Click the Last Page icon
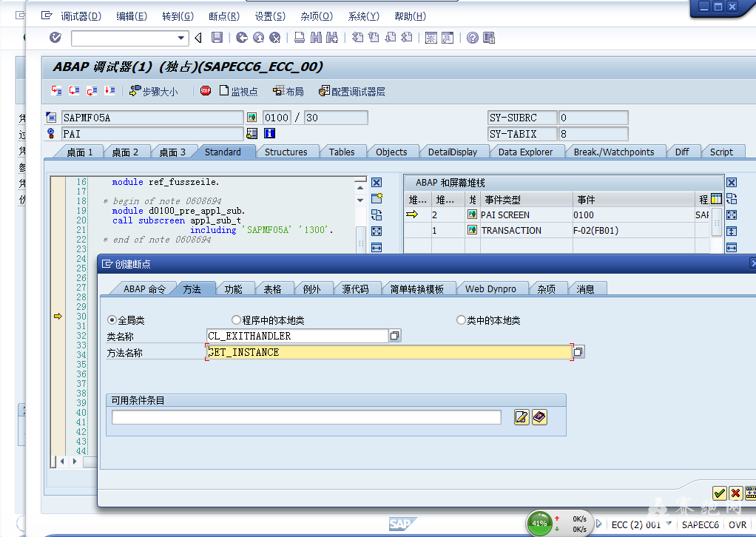Viewport: 756px width, 537px height. coord(406,38)
